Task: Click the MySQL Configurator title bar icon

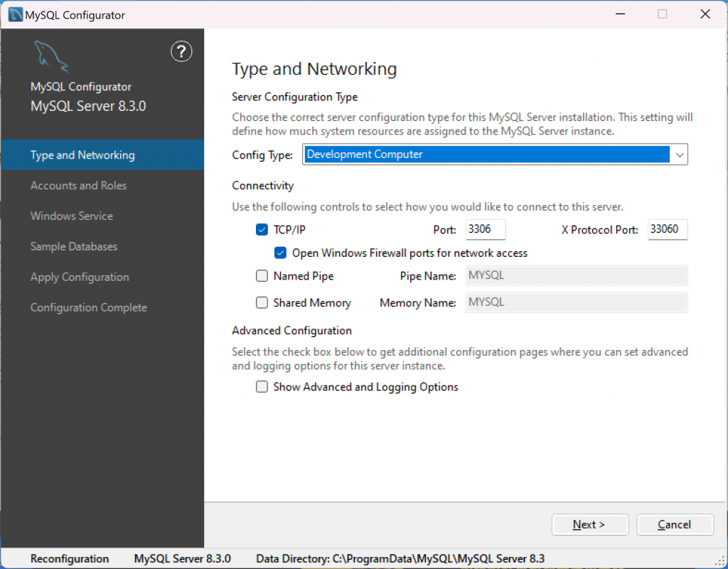Action: click(x=16, y=14)
